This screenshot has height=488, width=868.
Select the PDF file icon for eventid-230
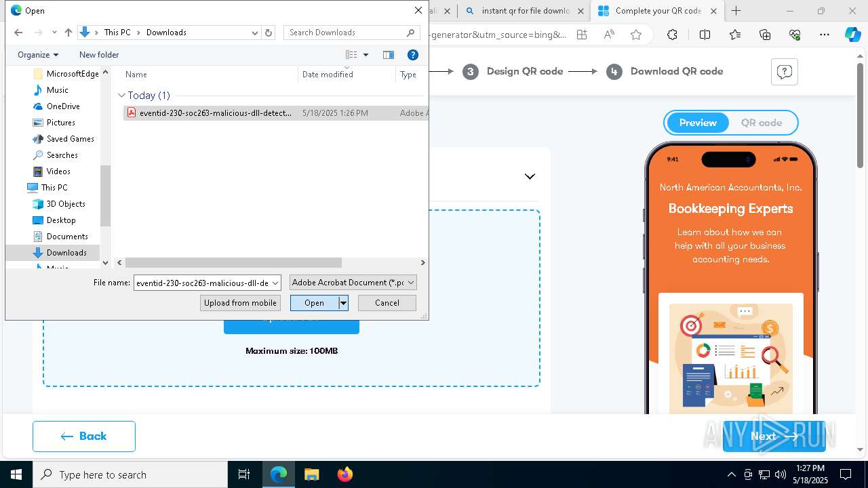click(132, 113)
